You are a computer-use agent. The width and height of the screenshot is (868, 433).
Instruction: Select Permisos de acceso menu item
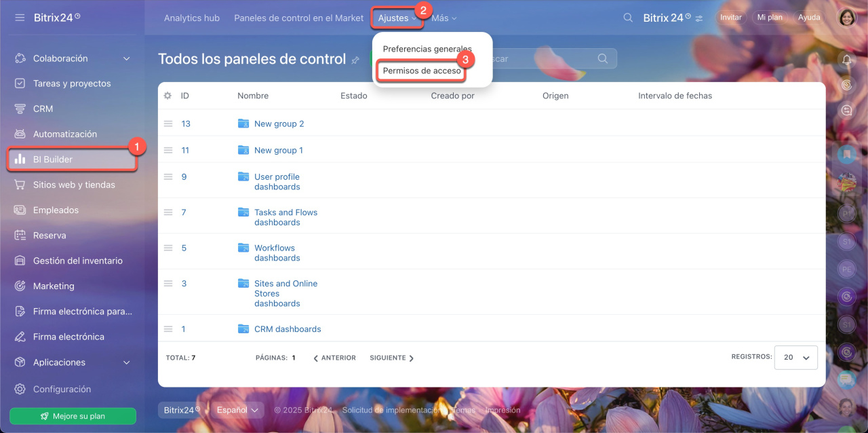pyautogui.click(x=422, y=71)
